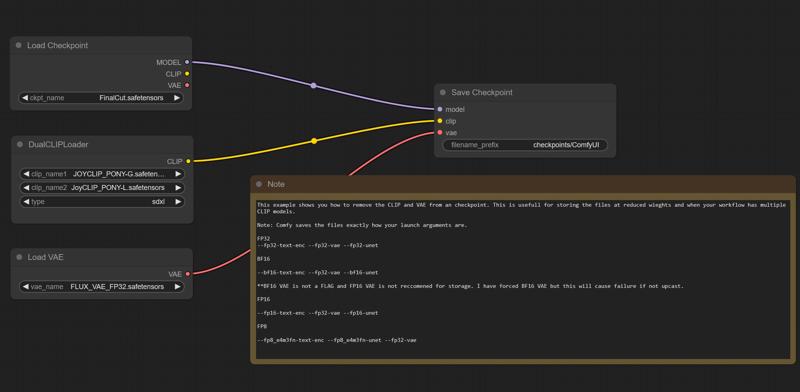800x392 pixels.
Task: Select the Save Checkpoint node title
Action: coord(482,92)
